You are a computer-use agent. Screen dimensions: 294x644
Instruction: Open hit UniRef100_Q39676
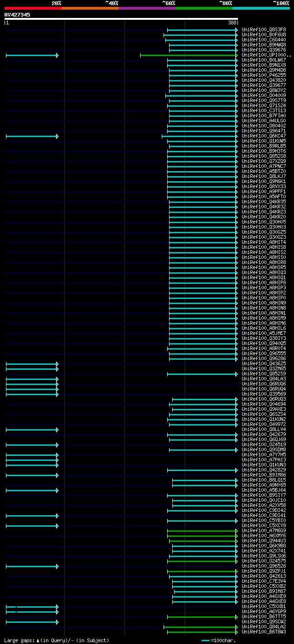click(x=264, y=50)
